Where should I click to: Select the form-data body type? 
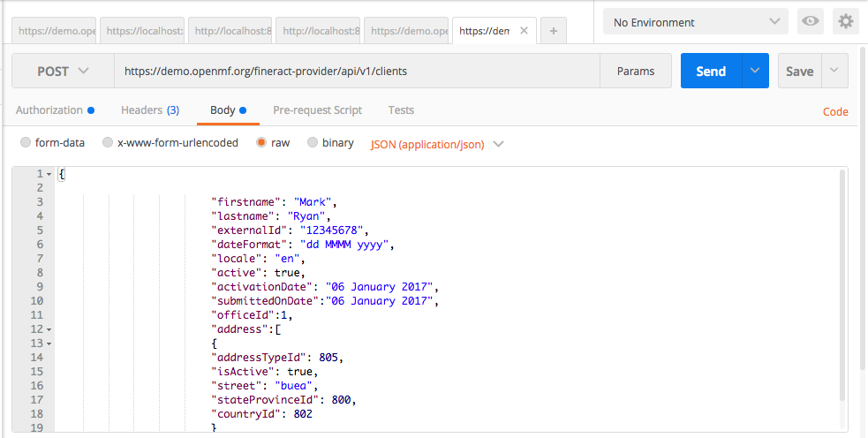pyautogui.click(x=26, y=143)
